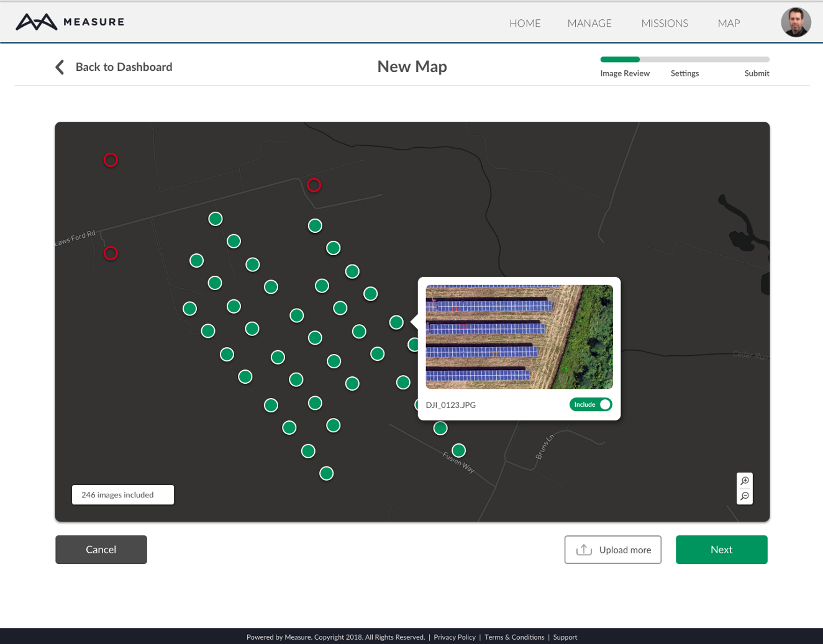Go to the Missions page
The height and width of the screenshot is (644, 823).
tap(665, 24)
